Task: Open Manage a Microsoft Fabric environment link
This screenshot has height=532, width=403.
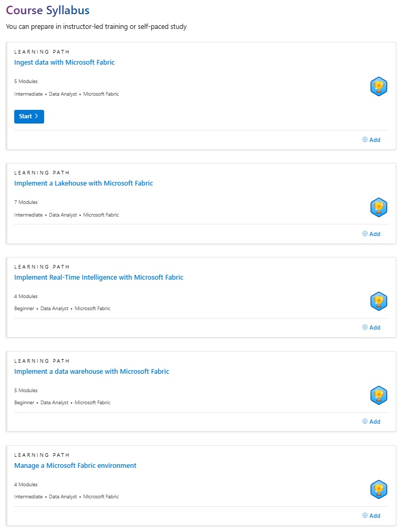Action: tap(75, 466)
